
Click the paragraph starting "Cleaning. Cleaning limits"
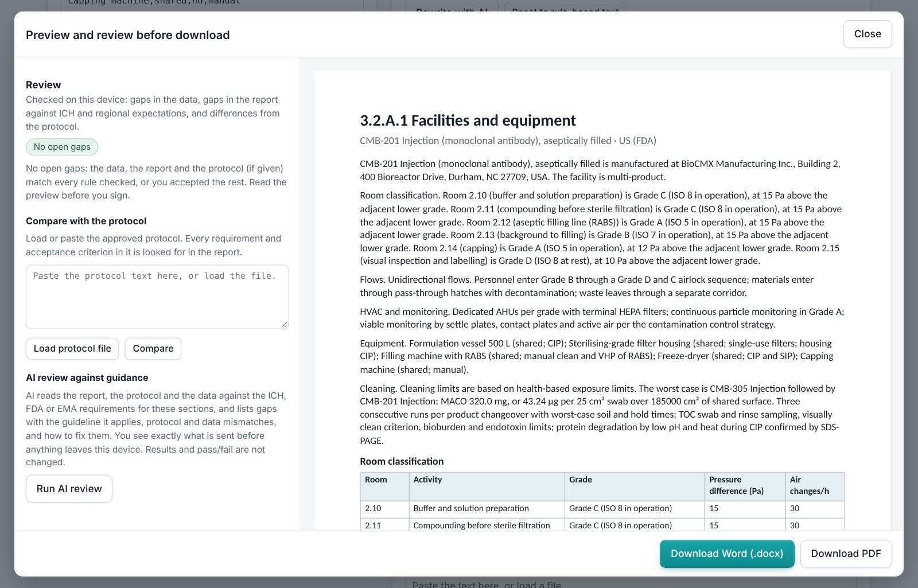point(600,414)
